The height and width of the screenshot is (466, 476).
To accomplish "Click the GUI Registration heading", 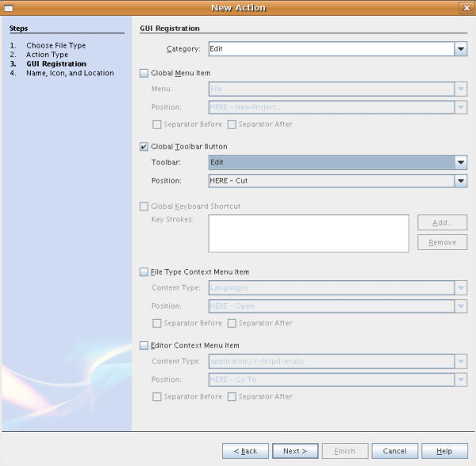I will (170, 29).
